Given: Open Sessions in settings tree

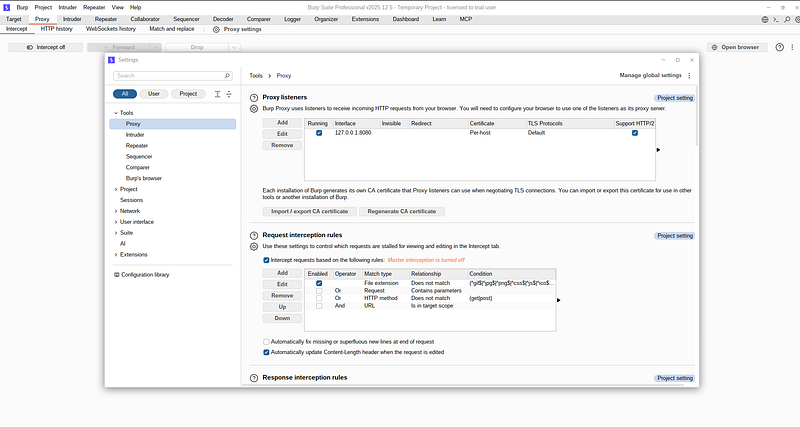Looking at the screenshot, I should click(131, 200).
